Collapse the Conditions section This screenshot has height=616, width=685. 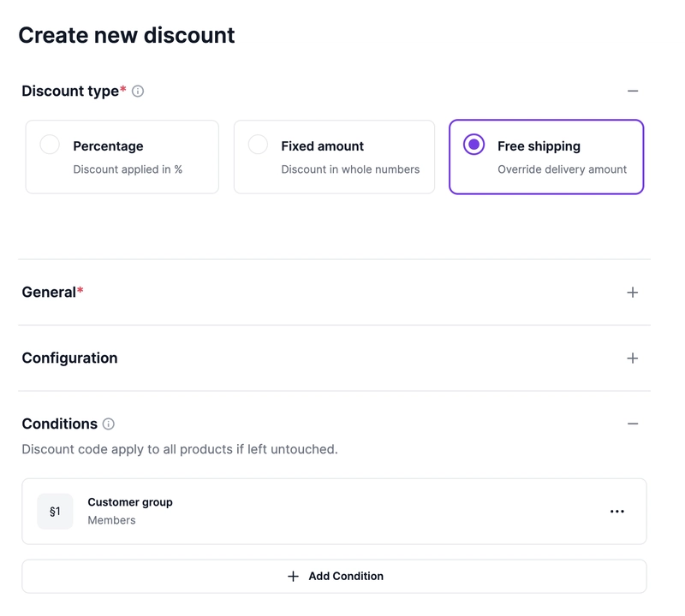pyautogui.click(x=633, y=423)
